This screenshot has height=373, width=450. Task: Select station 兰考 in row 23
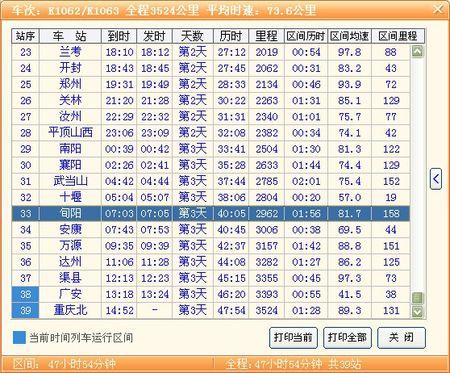tap(70, 52)
